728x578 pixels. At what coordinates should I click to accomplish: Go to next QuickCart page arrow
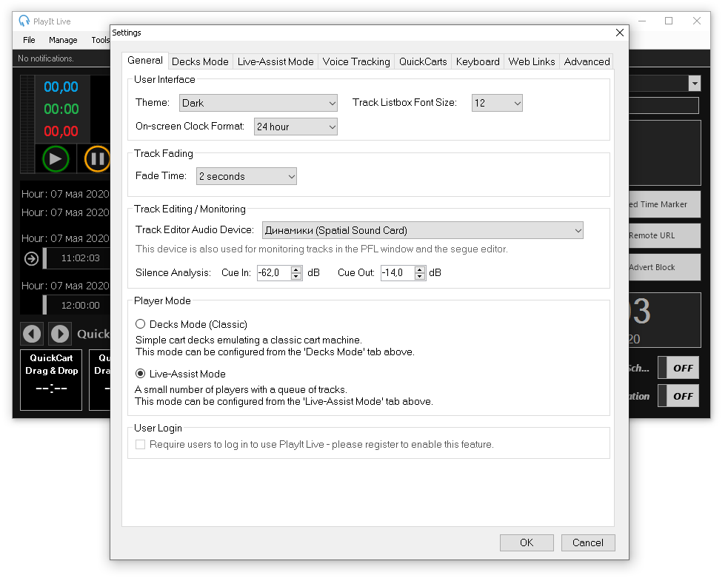coord(60,334)
